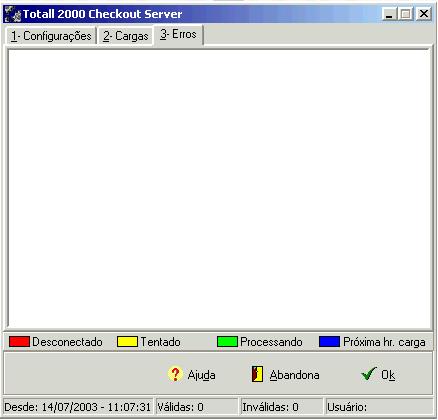Close the Checkout Server window

tap(424, 14)
